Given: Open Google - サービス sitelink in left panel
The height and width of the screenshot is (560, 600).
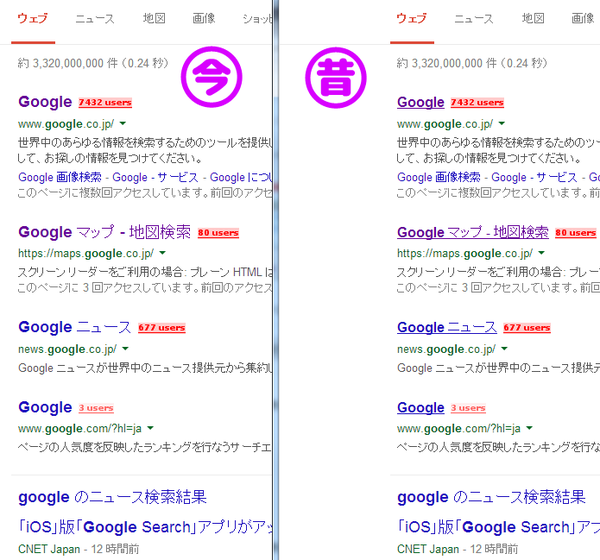Looking at the screenshot, I should coord(155,177).
